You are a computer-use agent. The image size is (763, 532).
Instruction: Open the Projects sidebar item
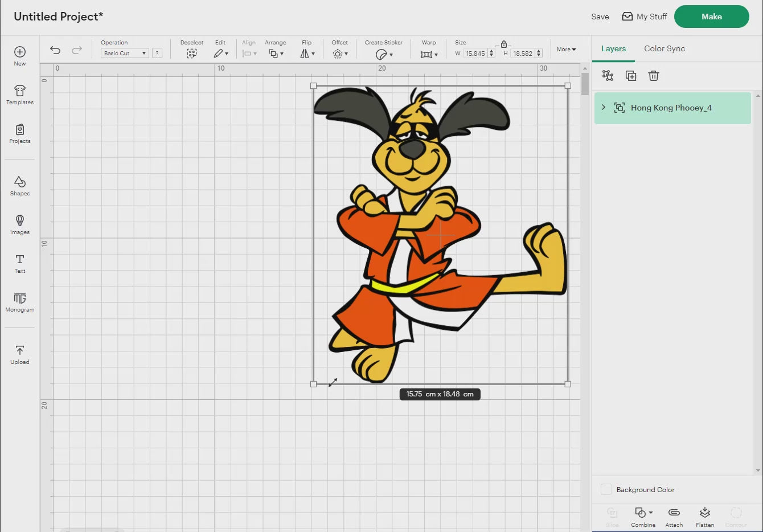[x=20, y=133]
